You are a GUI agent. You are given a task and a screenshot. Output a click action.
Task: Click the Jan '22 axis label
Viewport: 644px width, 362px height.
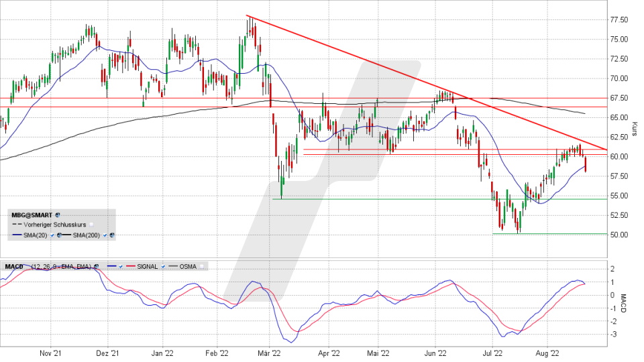point(162,353)
